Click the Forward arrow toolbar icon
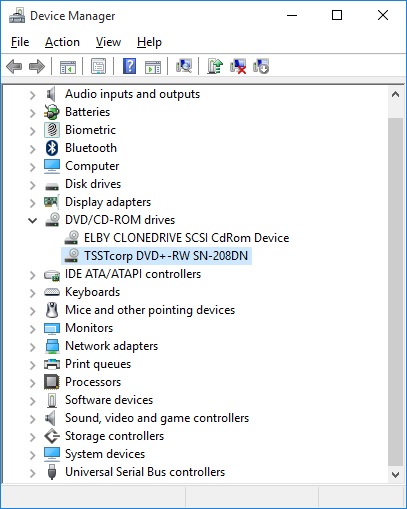This screenshot has height=509, width=407. [x=37, y=66]
